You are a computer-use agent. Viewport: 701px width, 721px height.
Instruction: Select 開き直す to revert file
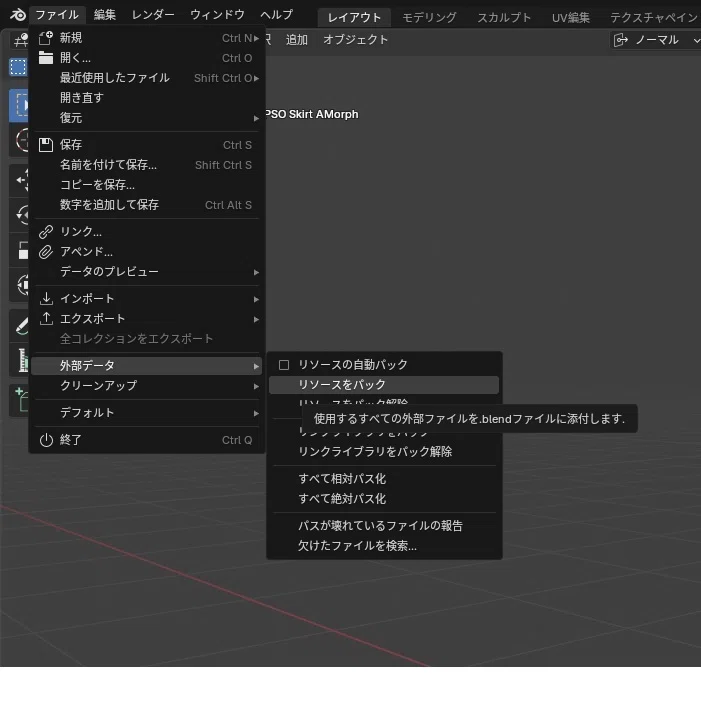click(147, 98)
